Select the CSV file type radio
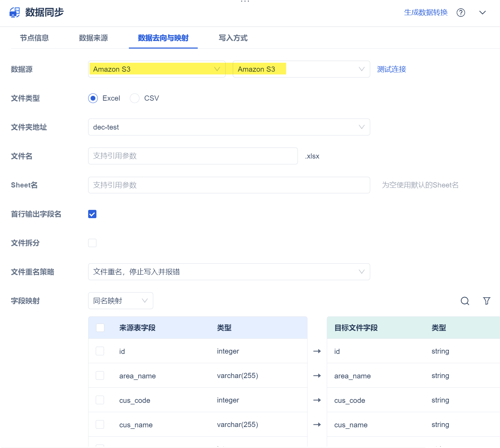The height and width of the screenshot is (448, 500). [135, 98]
